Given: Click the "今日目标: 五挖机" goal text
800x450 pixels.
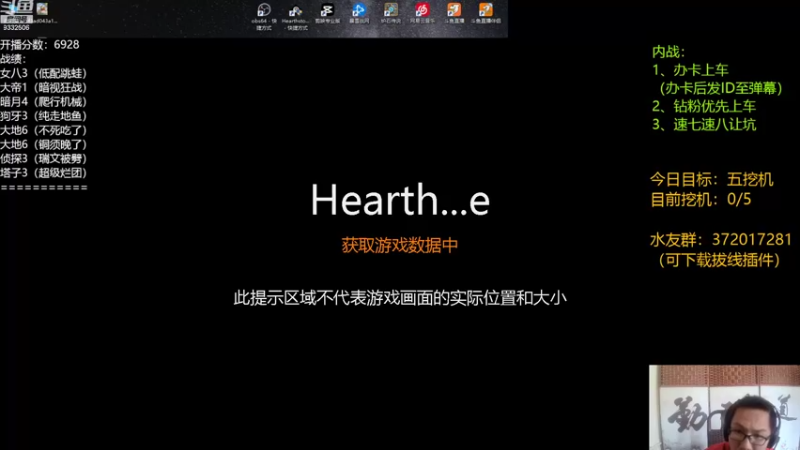Looking at the screenshot, I should click(x=712, y=180).
